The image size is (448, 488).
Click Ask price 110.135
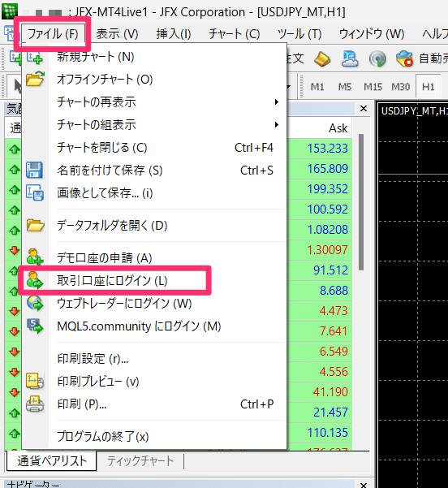point(328,432)
